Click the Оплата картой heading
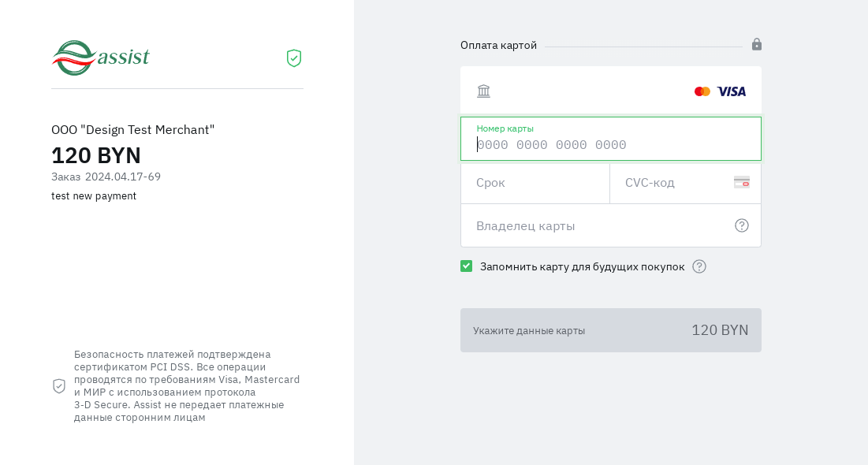Image resolution: width=868 pixels, height=465 pixels. [x=498, y=46]
